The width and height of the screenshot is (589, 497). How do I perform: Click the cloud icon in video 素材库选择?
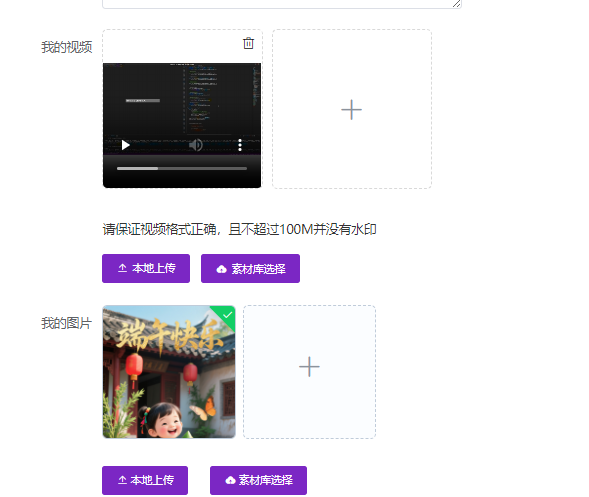pyautogui.click(x=222, y=269)
